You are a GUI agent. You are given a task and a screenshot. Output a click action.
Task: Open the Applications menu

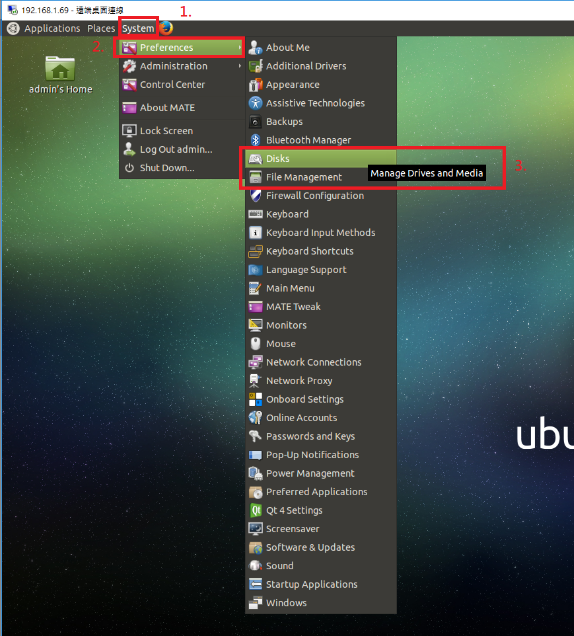[x=52, y=28]
